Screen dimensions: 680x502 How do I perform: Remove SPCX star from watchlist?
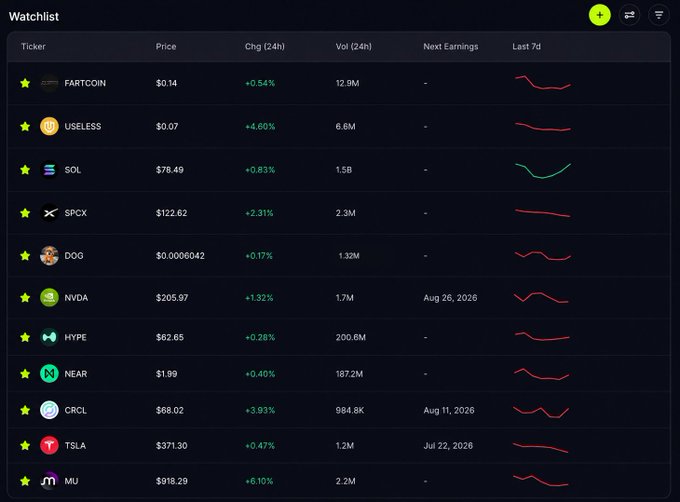pos(25,213)
